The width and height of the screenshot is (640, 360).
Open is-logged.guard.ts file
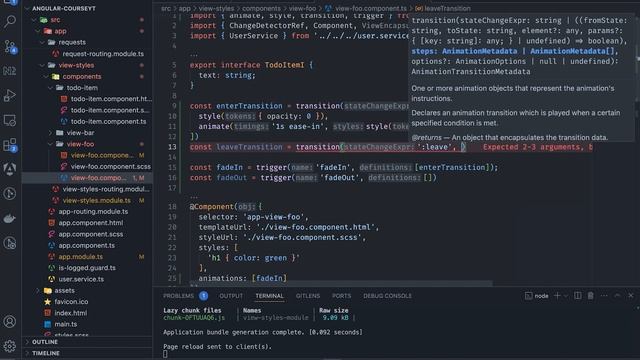pos(87,268)
